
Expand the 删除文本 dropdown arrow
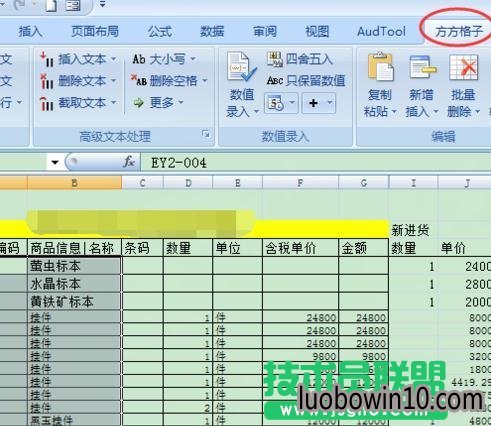114,81
